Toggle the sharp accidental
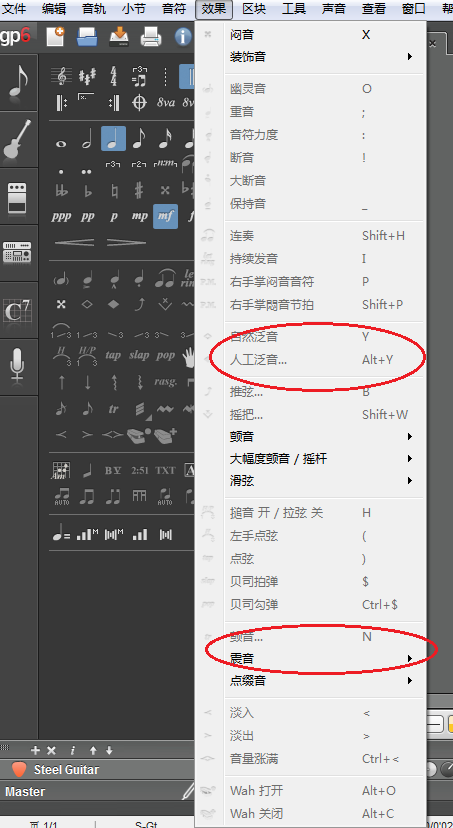This screenshot has width=453, height=828. tap(139, 190)
